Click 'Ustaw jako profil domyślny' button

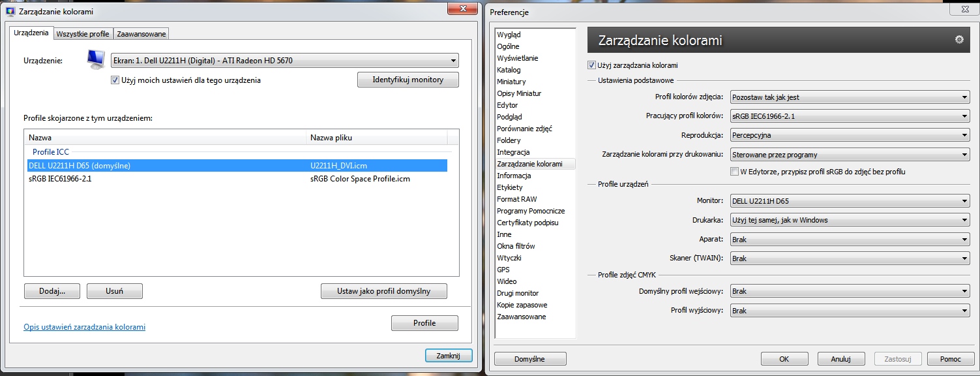click(x=383, y=291)
